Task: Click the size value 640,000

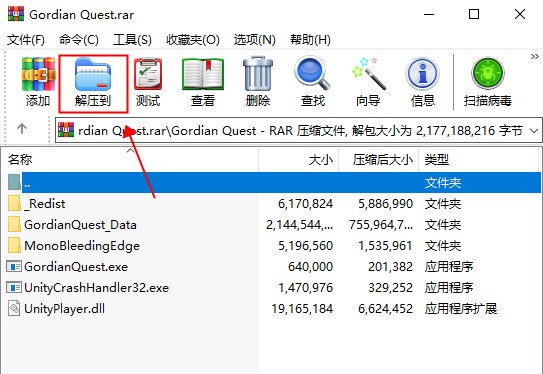Action: coord(310,267)
